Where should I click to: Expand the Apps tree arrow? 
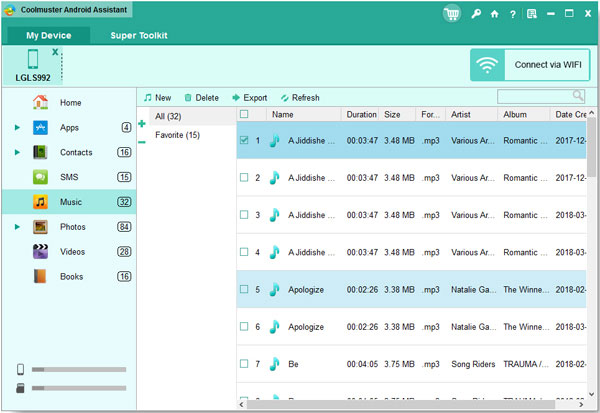click(17, 128)
